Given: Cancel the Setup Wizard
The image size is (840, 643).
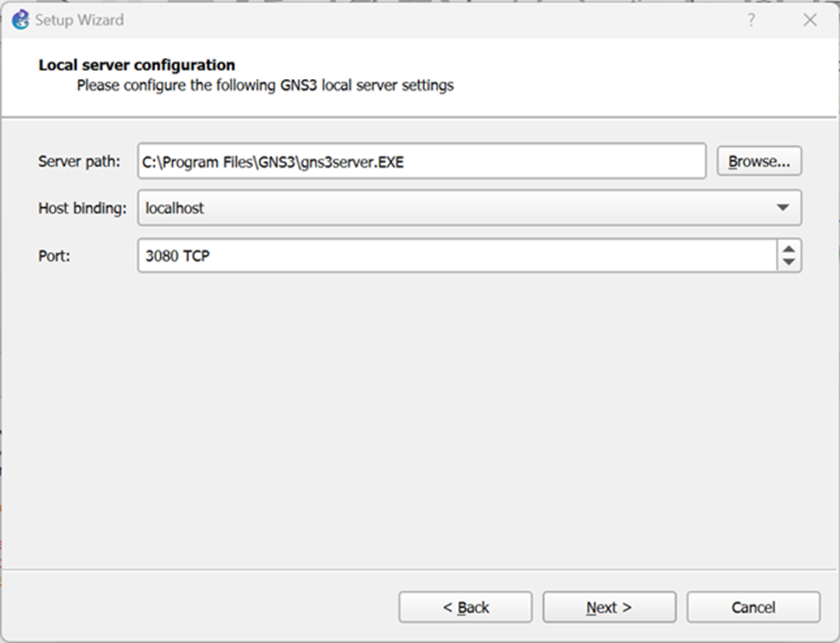Looking at the screenshot, I should pos(753,607).
